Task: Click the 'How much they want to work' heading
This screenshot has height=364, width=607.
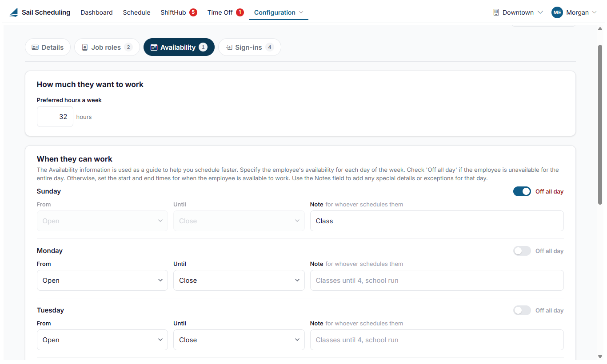Action: click(x=90, y=84)
